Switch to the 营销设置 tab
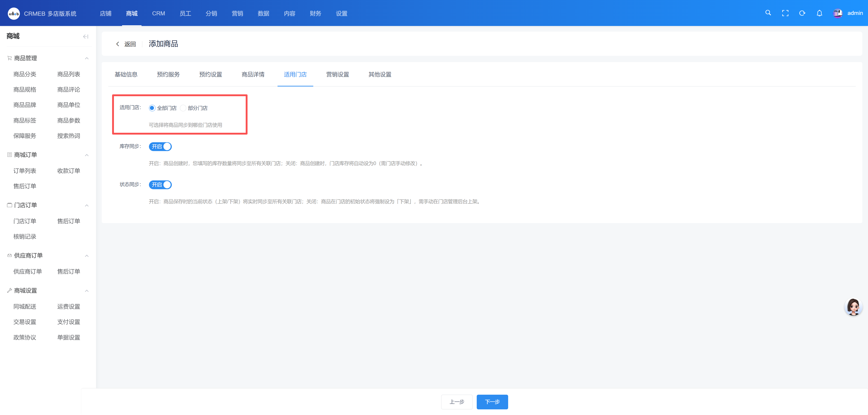The width and height of the screenshot is (868, 415). point(337,74)
